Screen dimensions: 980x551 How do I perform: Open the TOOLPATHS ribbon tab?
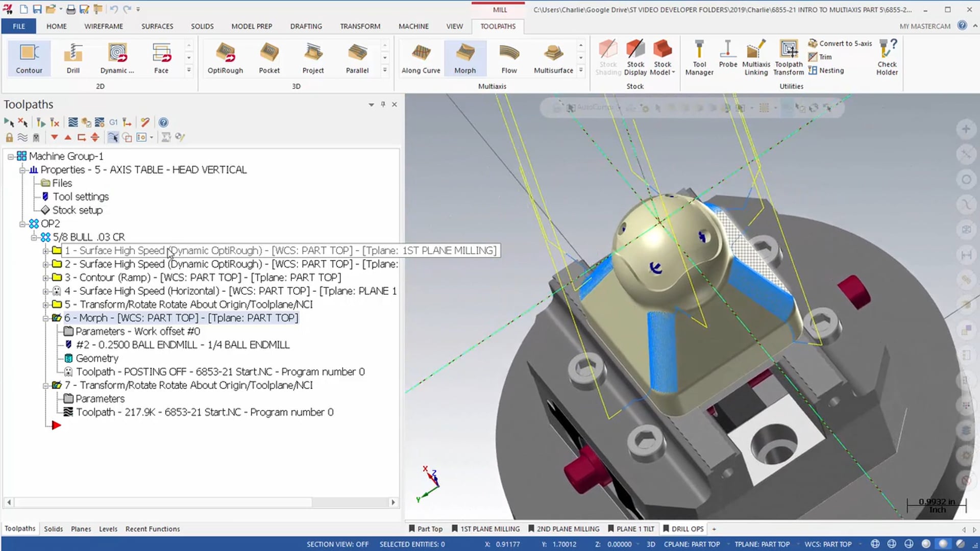point(498,26)
